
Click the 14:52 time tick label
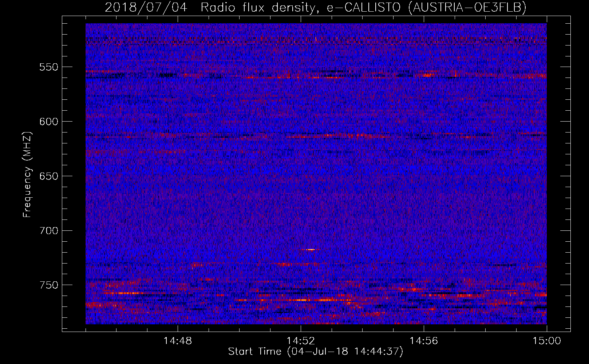click(301, 341)
